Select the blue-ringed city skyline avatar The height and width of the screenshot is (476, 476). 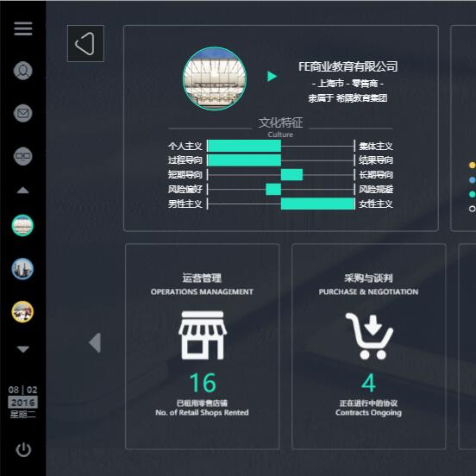(22, 269)
